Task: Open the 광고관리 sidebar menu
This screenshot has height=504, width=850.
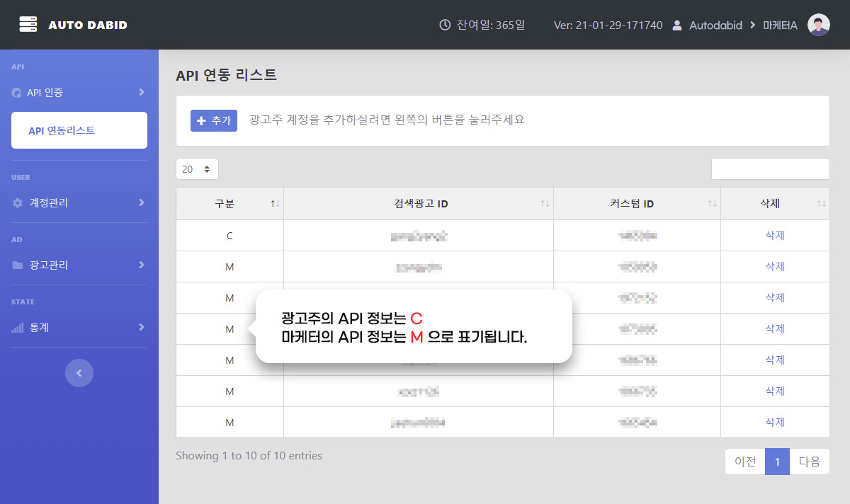Action: [50, 265]
